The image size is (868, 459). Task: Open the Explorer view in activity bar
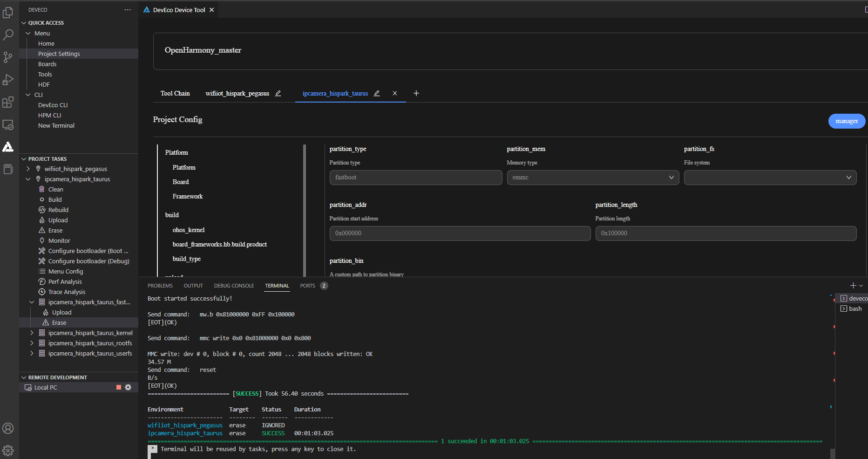(x=8, y=12)
